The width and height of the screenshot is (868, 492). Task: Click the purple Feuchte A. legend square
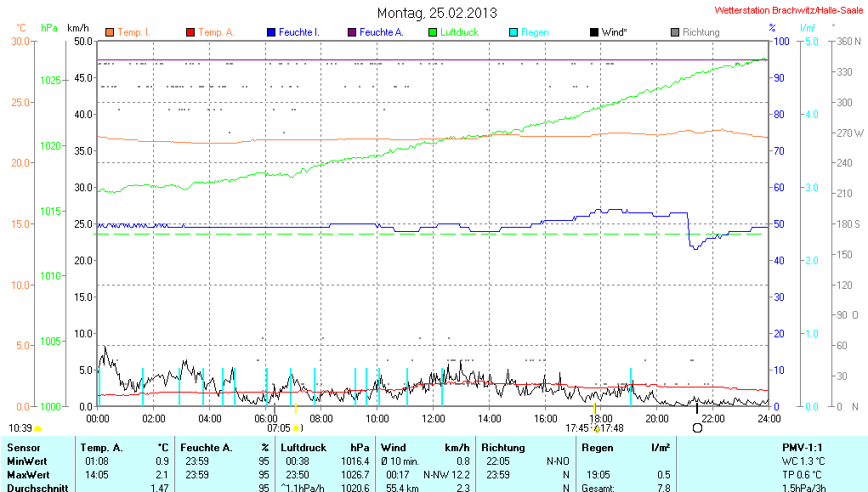[352, 33]
